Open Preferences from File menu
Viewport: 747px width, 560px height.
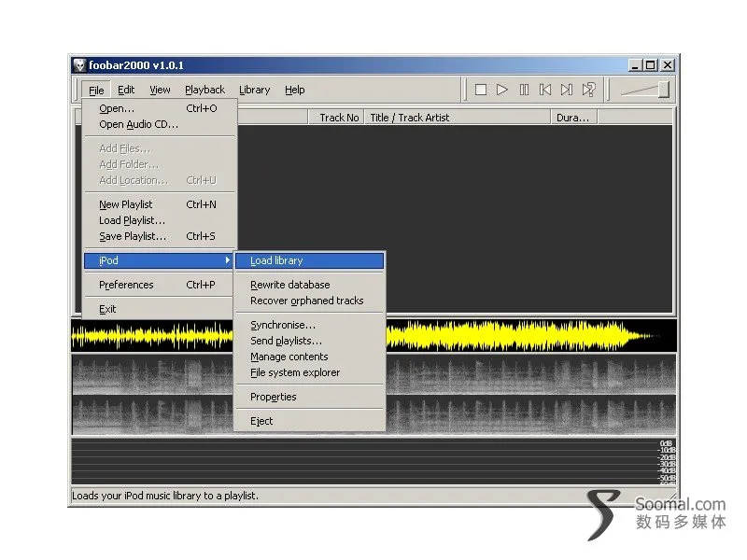[x=160, y=285]
